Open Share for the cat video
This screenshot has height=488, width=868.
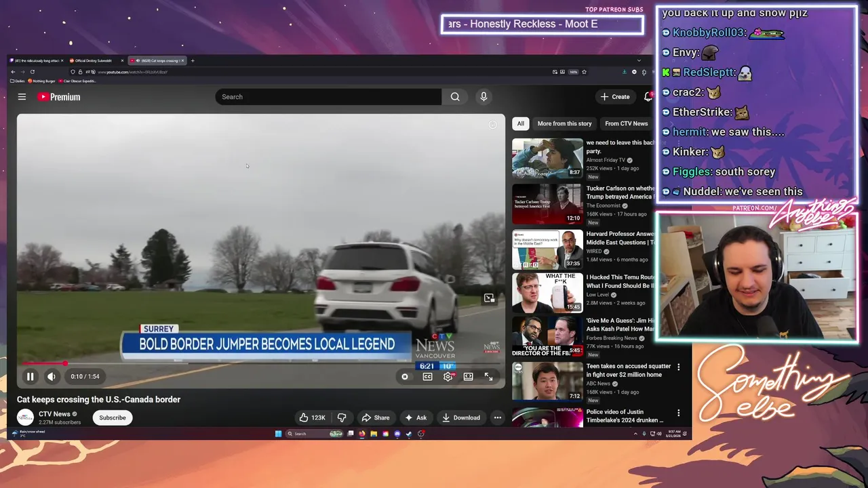tap(376, 418)
